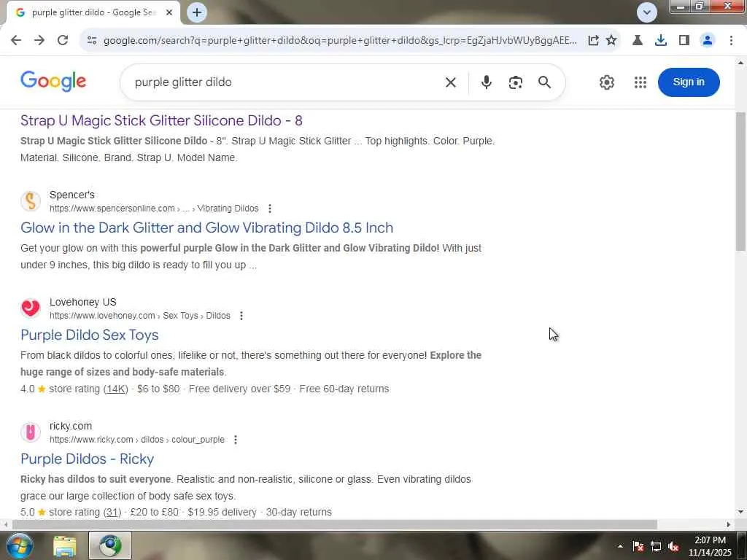747x560 pixels.
Task: Open a new tab
Action: tap(197, 12)
